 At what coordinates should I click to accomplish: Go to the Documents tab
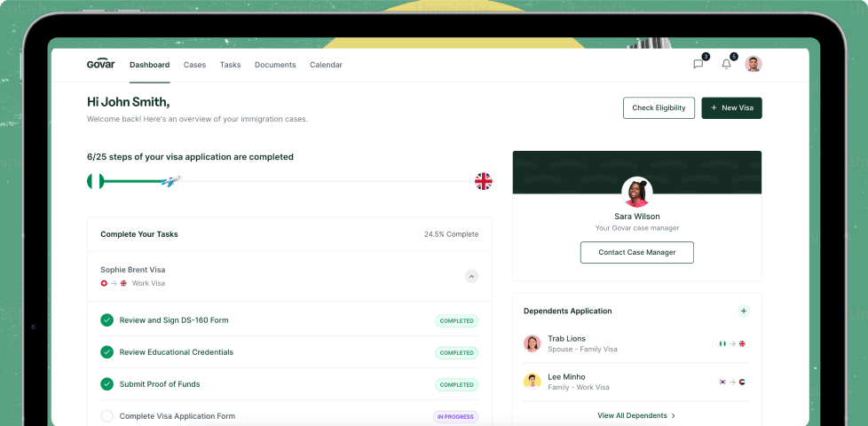[x=275, y=65]
